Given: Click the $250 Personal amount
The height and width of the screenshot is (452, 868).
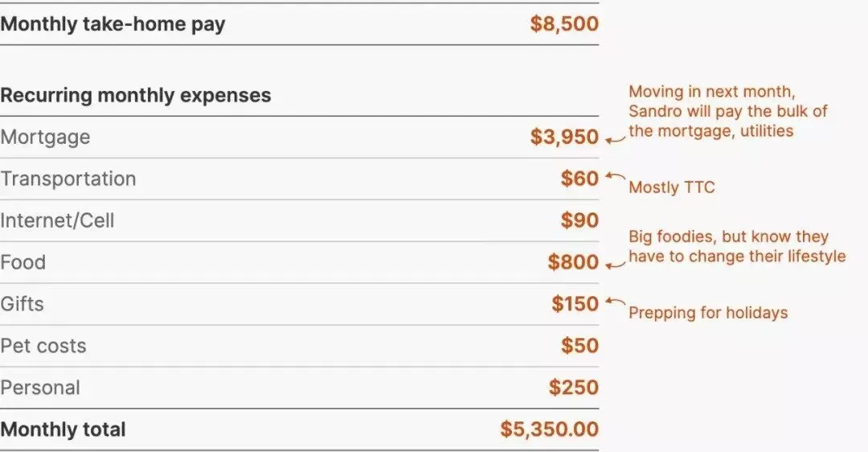Looking at the screenshot, I should coord(574,387).
